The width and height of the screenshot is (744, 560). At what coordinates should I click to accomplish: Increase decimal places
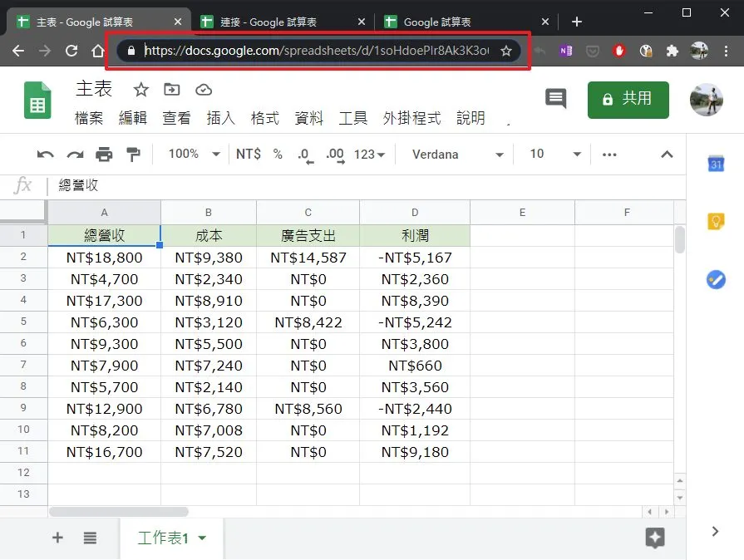tap(335, 155)
